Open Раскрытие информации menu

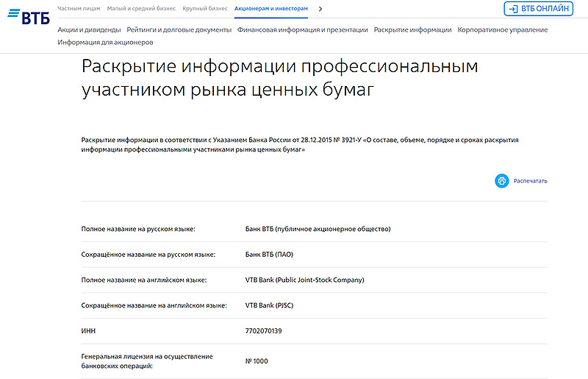click(412, 30)
